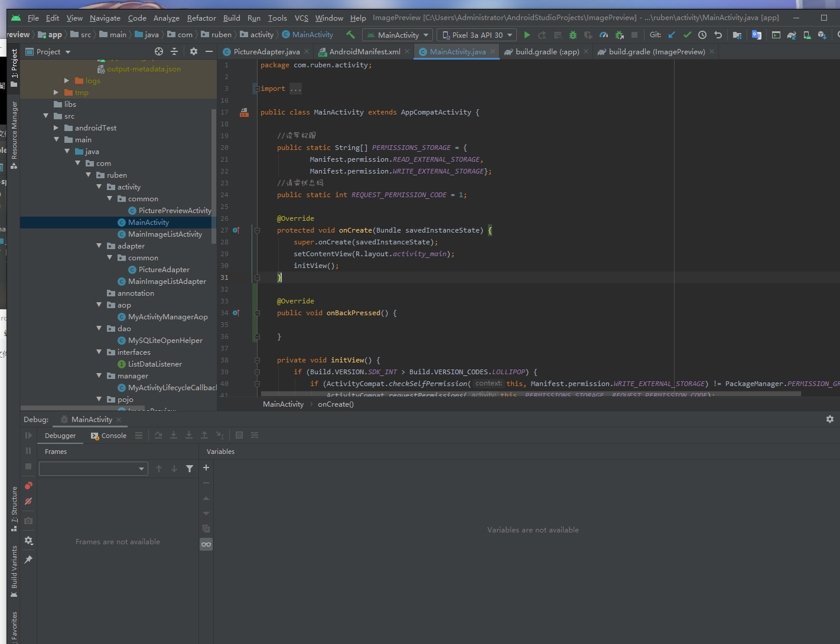Open the MainActivity run configuration dropdown
Image resolution: width=840 pixels, height=644 pixels.
tap(398, 35)
